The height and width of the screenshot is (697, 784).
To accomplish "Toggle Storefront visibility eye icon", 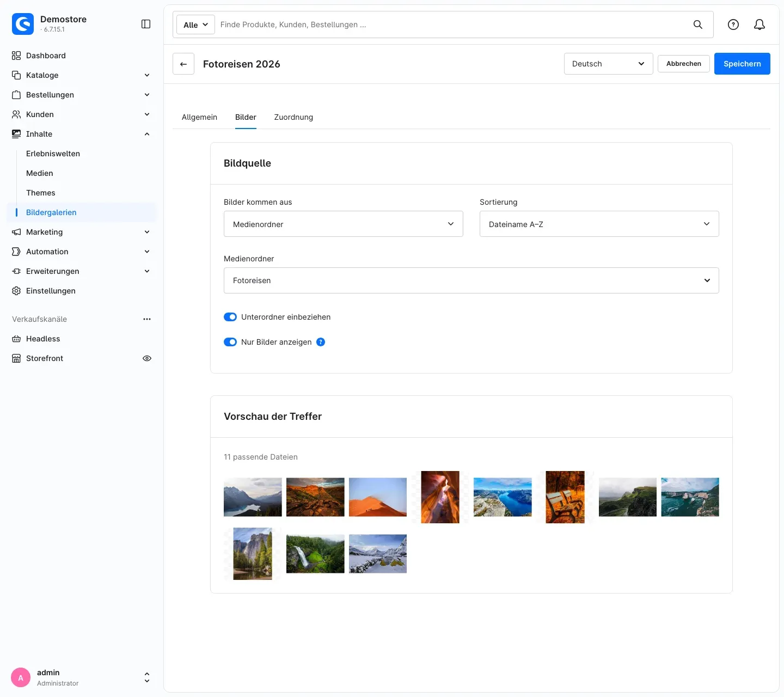I will [x=147, y=358].
